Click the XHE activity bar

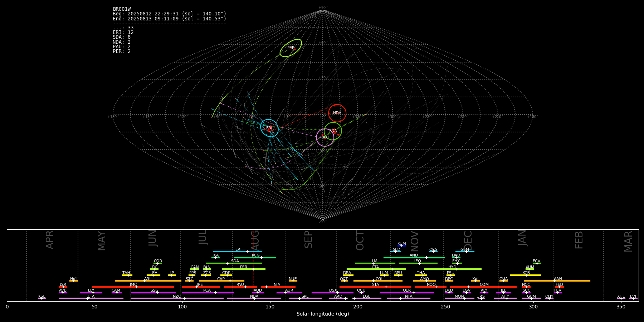click(x=621, y=298)
